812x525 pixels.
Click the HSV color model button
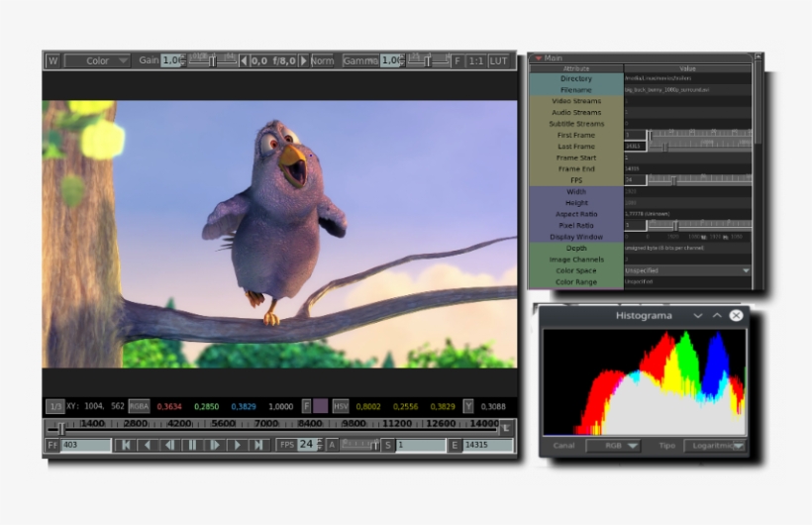pos(340,406)
